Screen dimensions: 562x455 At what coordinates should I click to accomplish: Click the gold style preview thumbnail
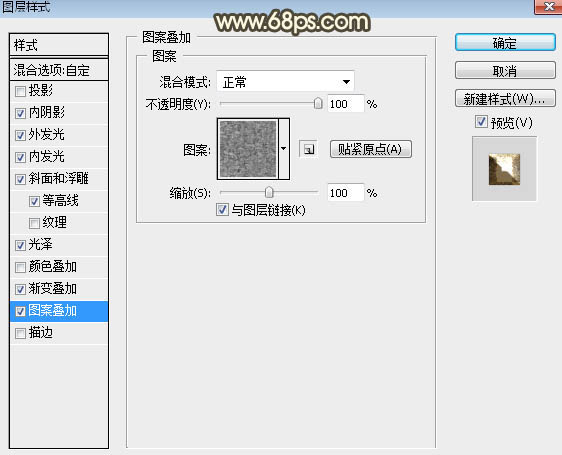coord(504,169)
